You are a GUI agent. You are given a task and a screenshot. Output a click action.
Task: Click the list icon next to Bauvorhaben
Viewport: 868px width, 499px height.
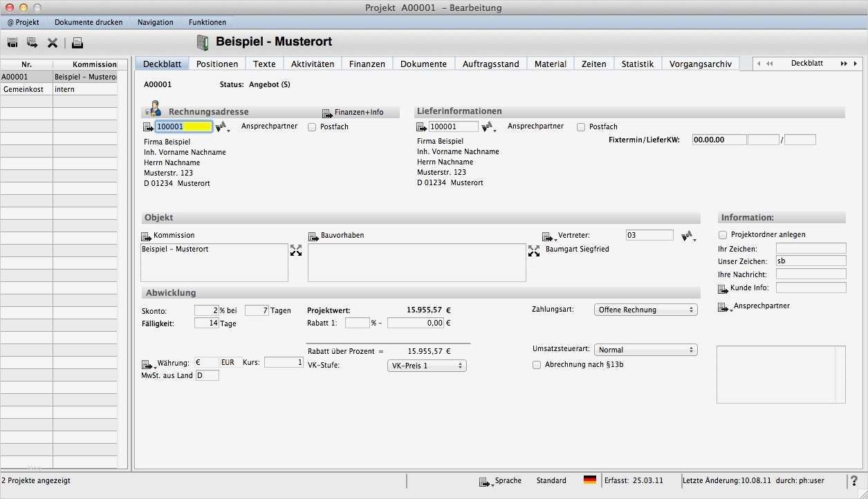(313, 236)
